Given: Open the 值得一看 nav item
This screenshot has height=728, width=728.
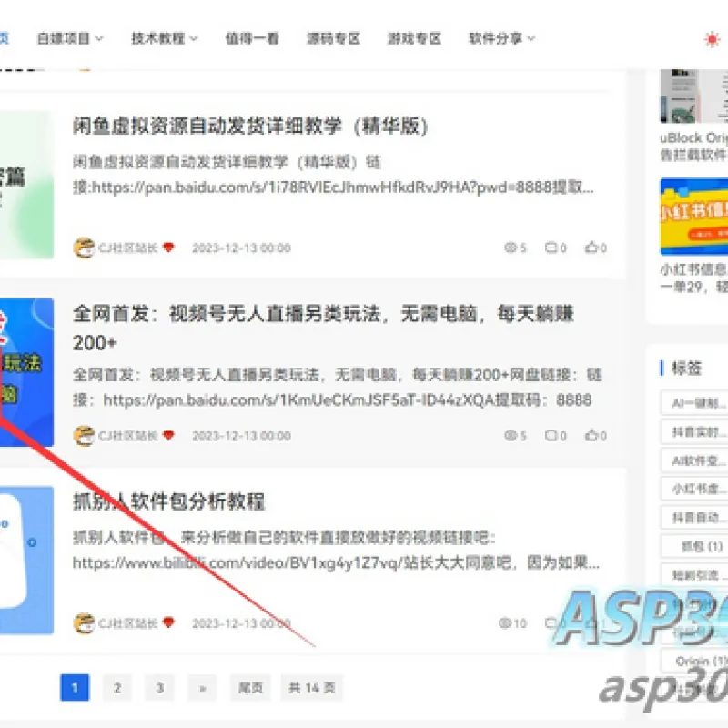Looking at the screenshot, I should (252, 38).
